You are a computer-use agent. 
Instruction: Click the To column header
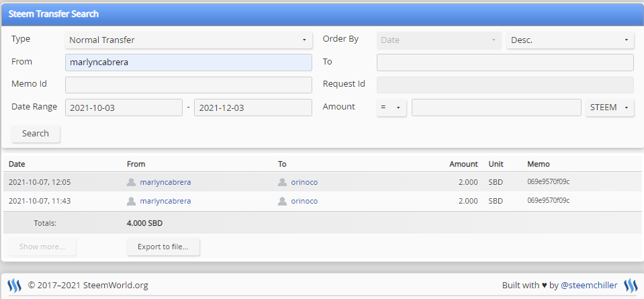(x=282, y=164)
